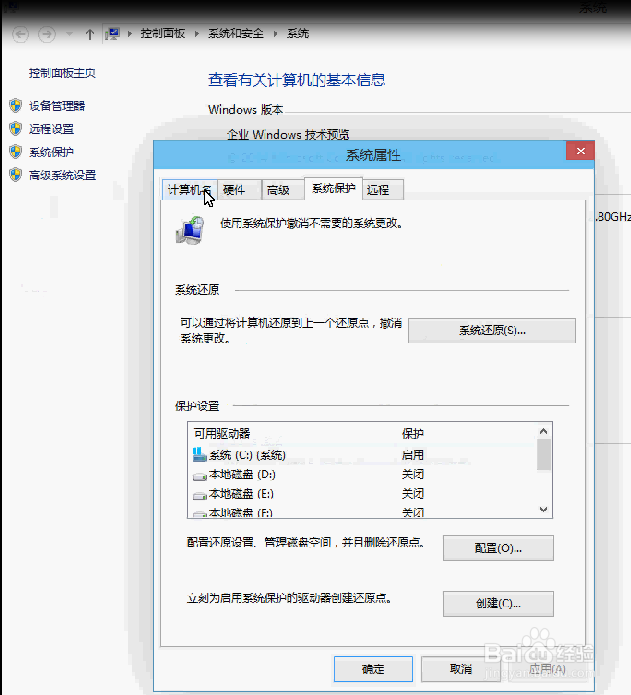Select the 系统 (C:) drive row
Viewport: 631px width, 695px height.
pyautogui.click(x=363, y=455)
